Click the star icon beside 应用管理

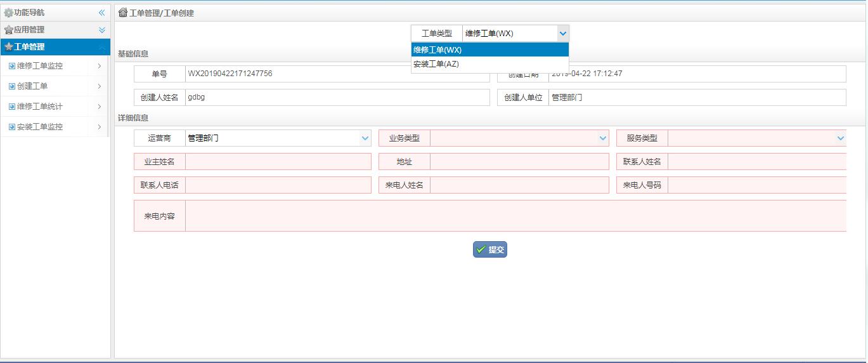tap(8, 30)
